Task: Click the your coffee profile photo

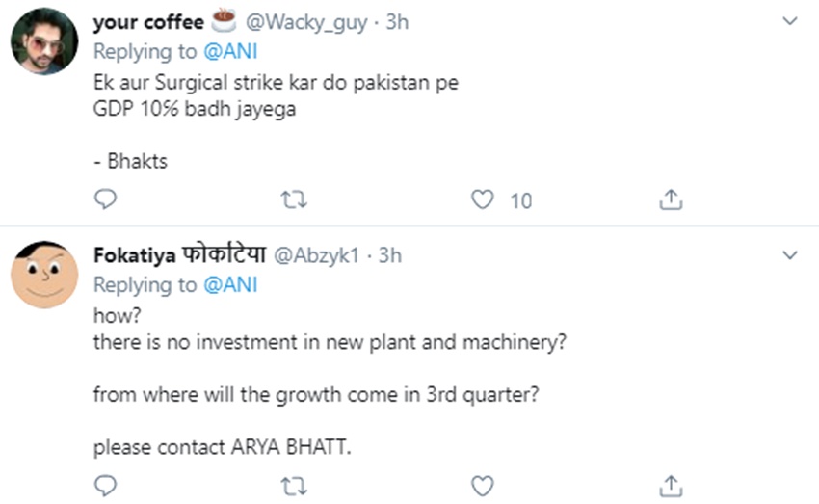Action: click(43, 43)
